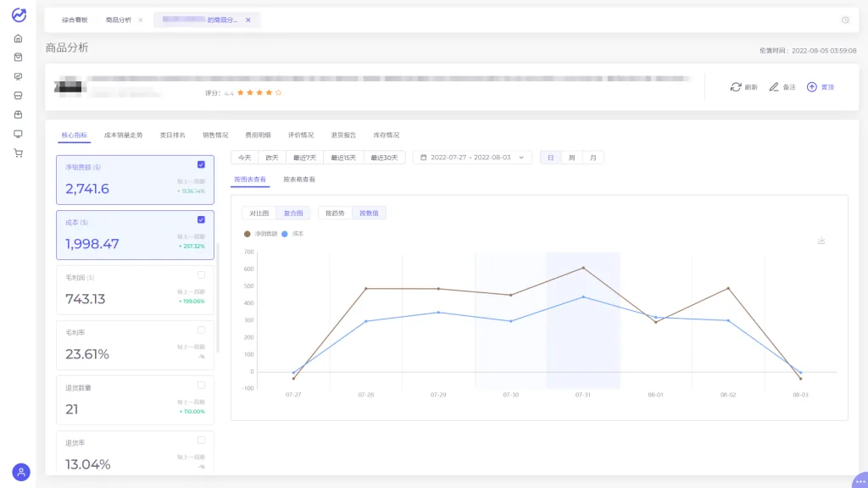The height and width of the screenshot is (488, 868).
Task: Select the 评价情况 tab
Action: click(301, 135)
